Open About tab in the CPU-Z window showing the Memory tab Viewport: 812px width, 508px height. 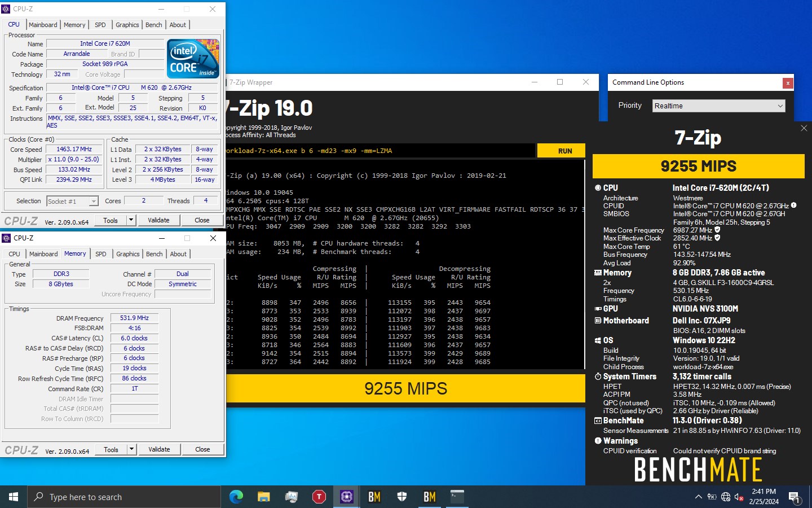(178, 254)
